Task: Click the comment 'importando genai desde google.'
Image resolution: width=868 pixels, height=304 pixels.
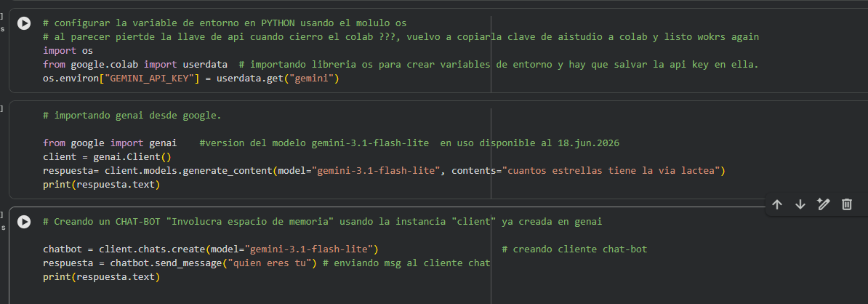Action: [x=132, y=116]
